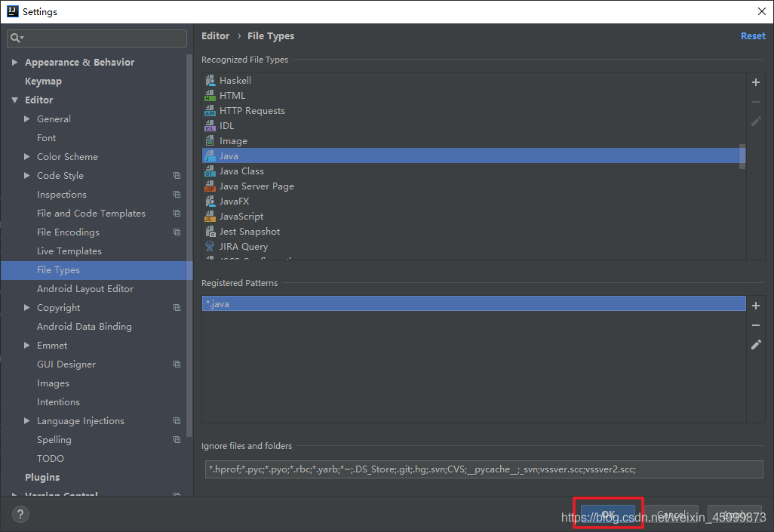
Task: Remove the selected *.java pattern
Action: [756, 325]
